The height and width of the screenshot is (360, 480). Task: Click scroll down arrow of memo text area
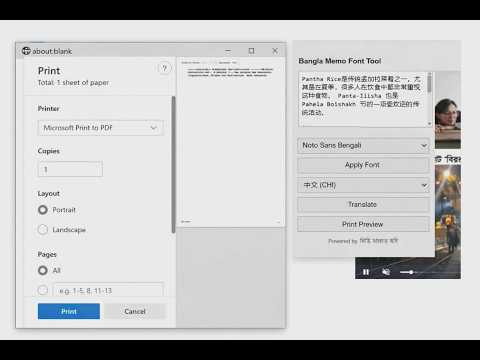tap(429, 124)
